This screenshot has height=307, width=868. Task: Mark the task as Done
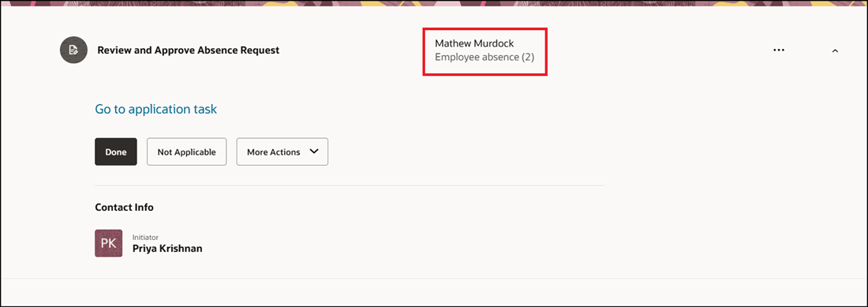[x=116, y=152]
